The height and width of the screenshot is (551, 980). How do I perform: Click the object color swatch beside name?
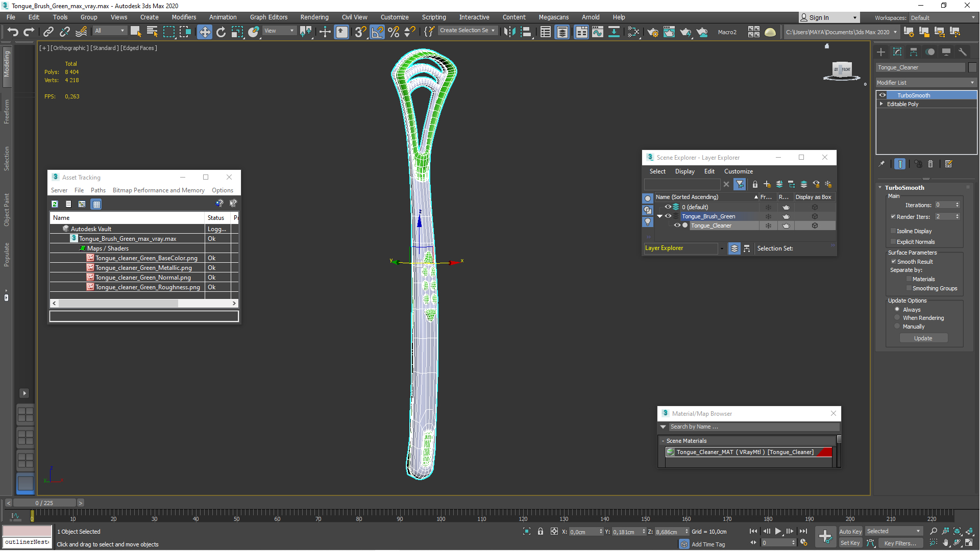click(972, 67)
